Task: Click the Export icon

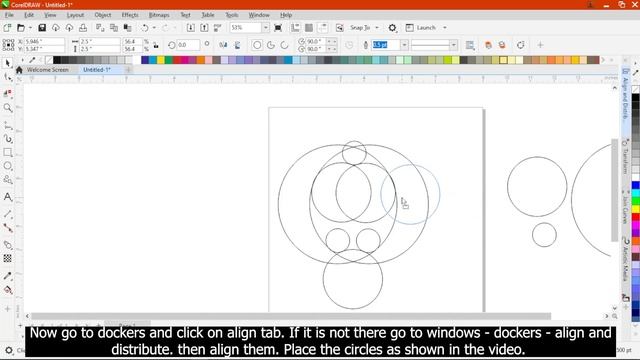Action: pos(204,28)
